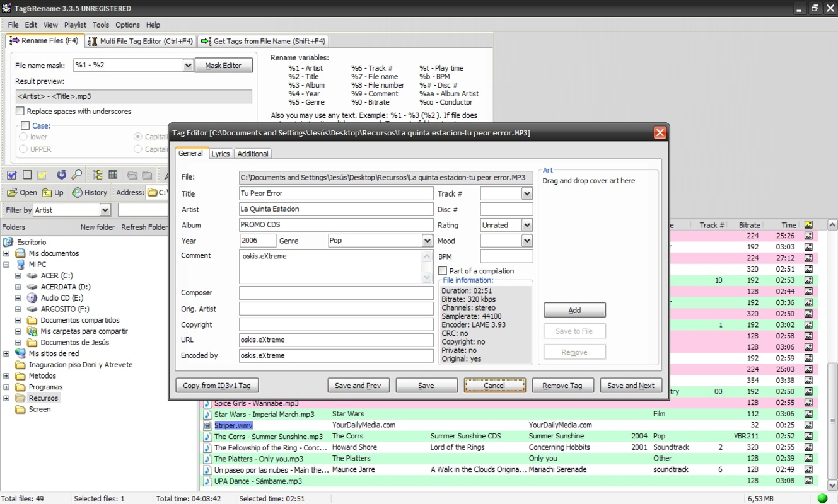Switch to the Lyrics tab

pos(221,154)
